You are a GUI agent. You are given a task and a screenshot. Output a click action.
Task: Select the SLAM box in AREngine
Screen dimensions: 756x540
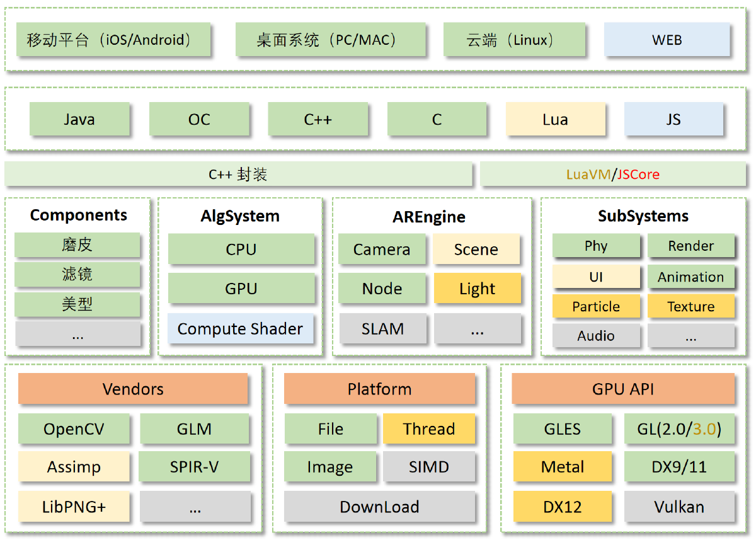pyautogui.click(x=382, y=328)
